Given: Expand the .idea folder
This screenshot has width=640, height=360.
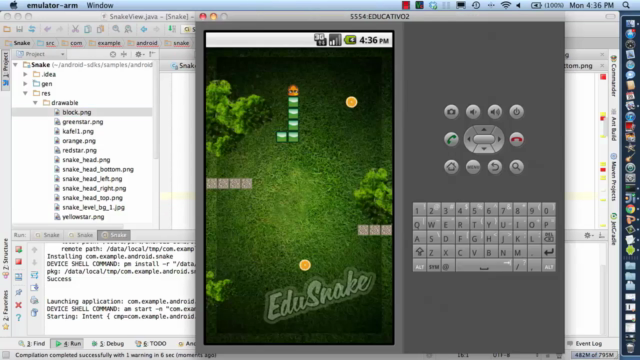Looking at the screenshot, I should click(x=25, y=74).
